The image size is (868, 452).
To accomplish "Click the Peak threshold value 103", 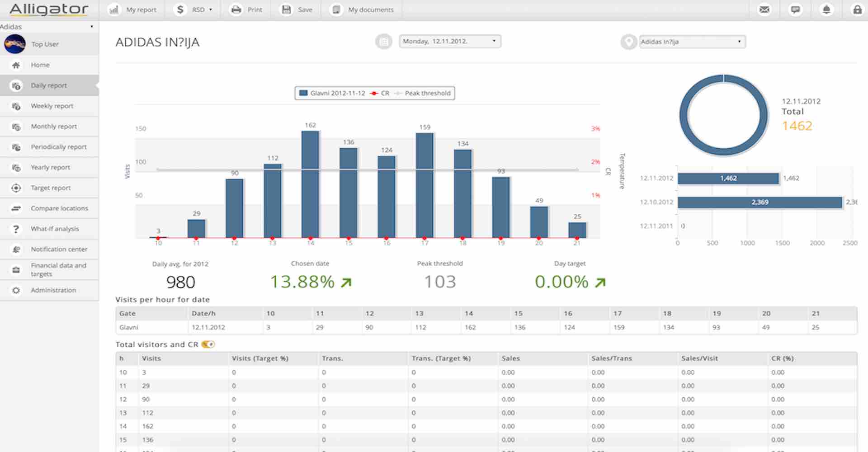I will coord(440,282).
